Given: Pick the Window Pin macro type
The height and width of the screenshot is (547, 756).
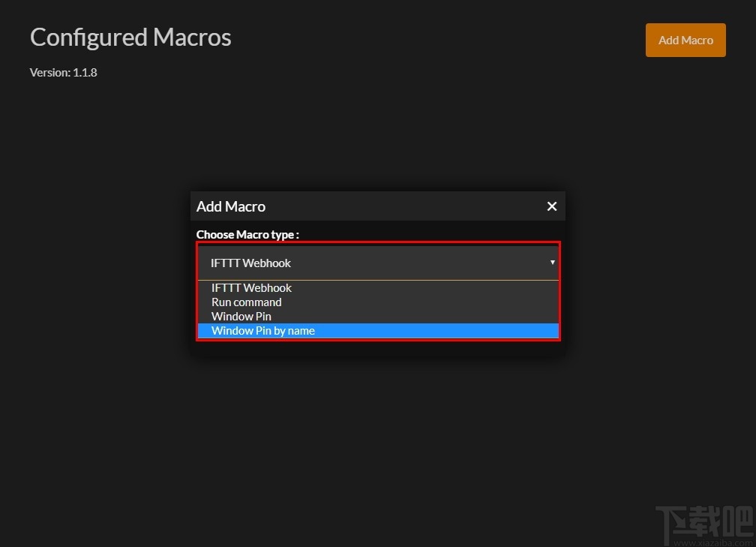Looking at the screenshot, I should [241, 317].
